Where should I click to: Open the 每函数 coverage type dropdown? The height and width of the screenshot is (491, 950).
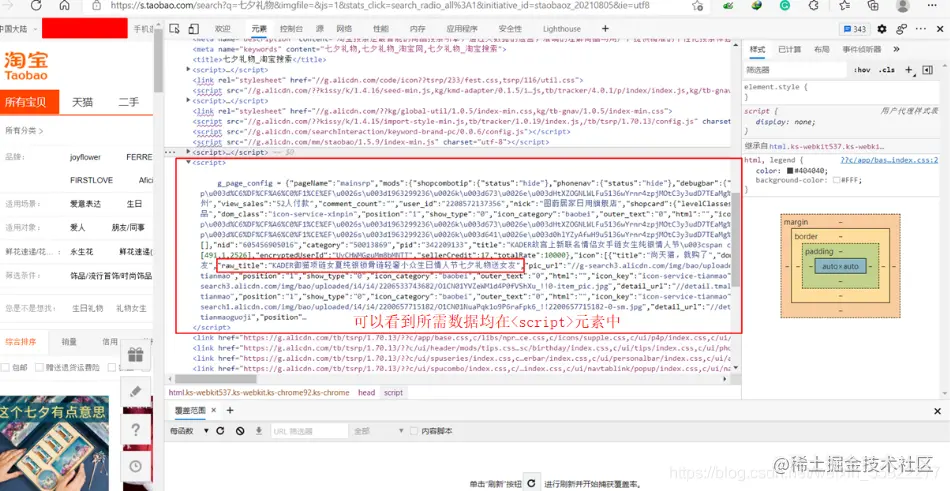tap(189, 431)
